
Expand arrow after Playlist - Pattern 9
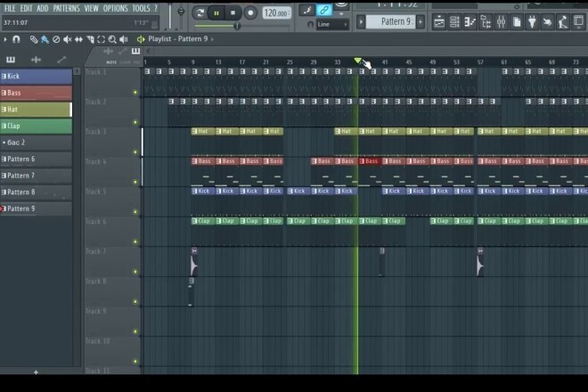(x=212, y=39)
